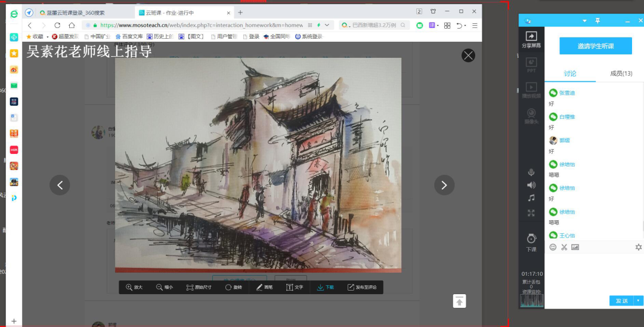Open browser hamburger menu

(x=475, y=26)
